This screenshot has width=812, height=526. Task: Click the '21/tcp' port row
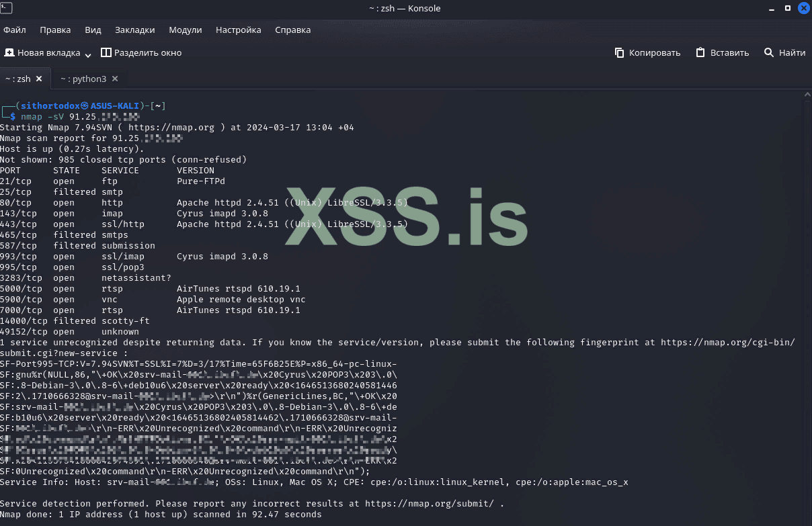pyautogui.click(x=112, y=181)
